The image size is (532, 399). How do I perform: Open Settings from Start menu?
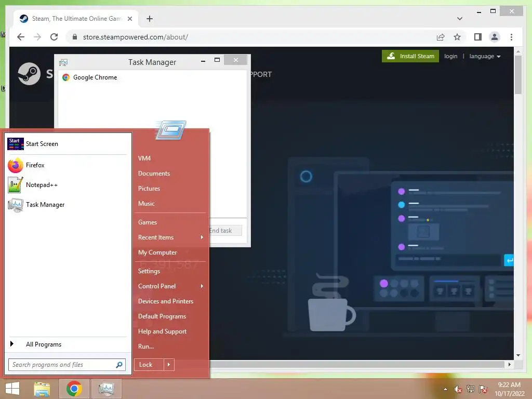(149, 271)
